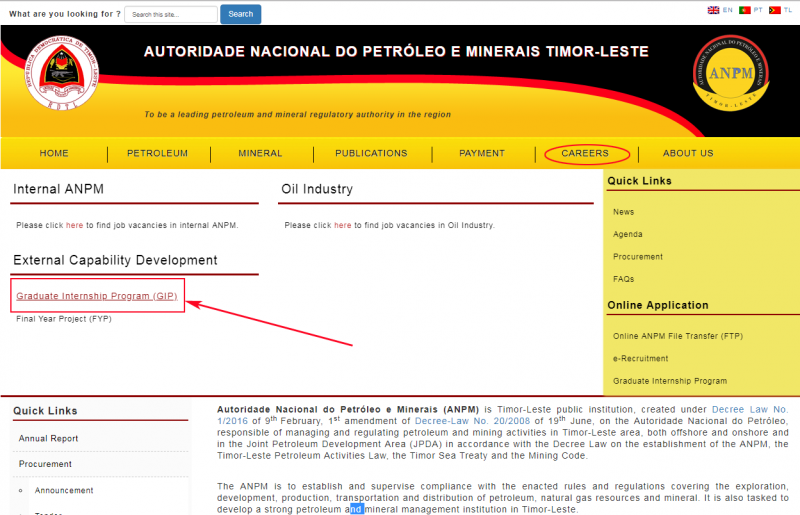This screenshot has width=800, height=515.
Task: Open Decree-Law No. 20/2008 link
Action: (472, 421)
